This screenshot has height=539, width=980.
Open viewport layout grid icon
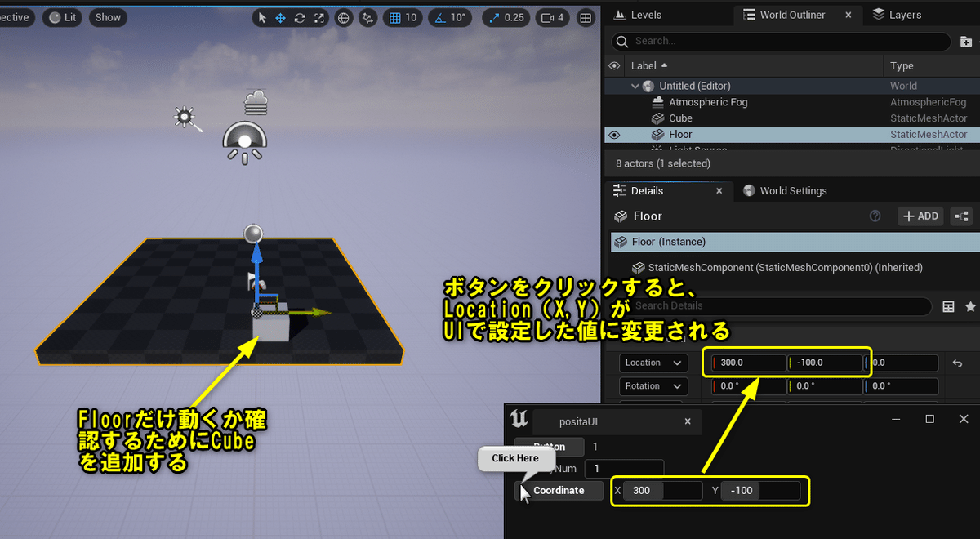tap(586, 17)
